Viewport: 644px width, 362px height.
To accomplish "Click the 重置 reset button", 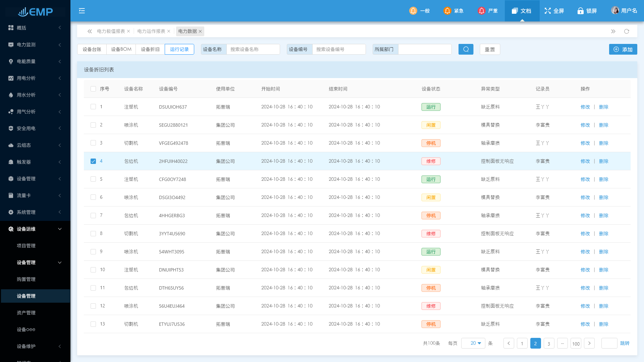I will pyautogui.click(x=490, y=49).
